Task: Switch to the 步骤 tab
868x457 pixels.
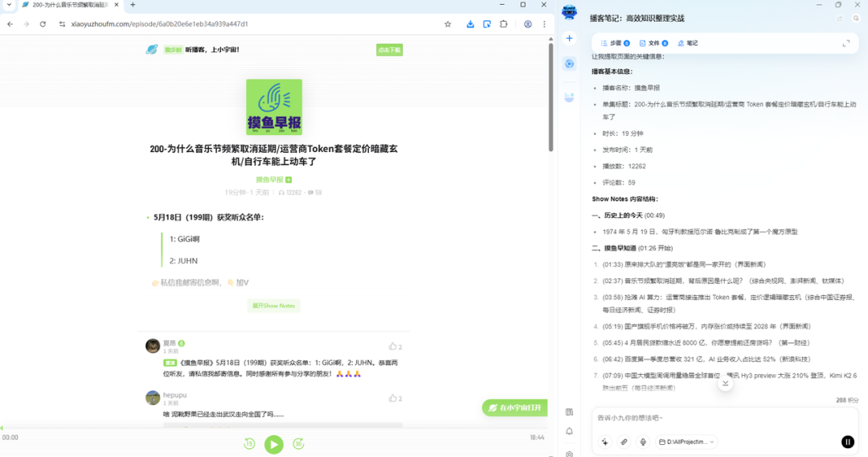Action: 615,43
